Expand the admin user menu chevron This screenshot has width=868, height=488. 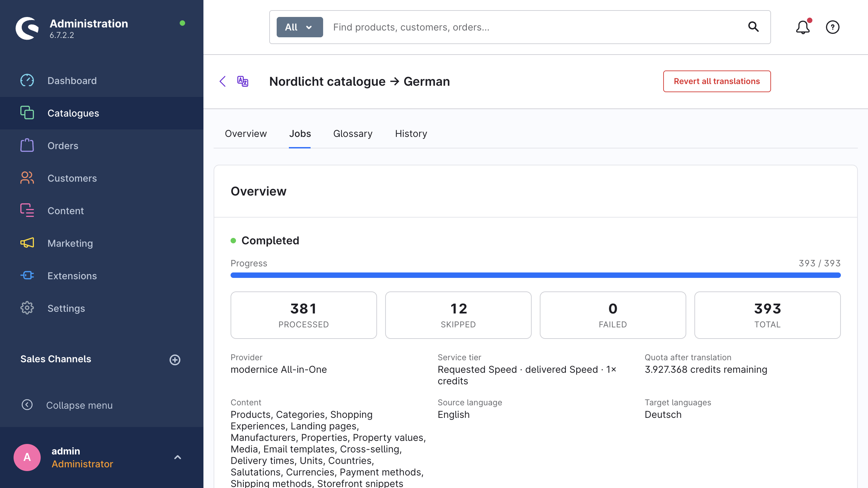point(178,457)
